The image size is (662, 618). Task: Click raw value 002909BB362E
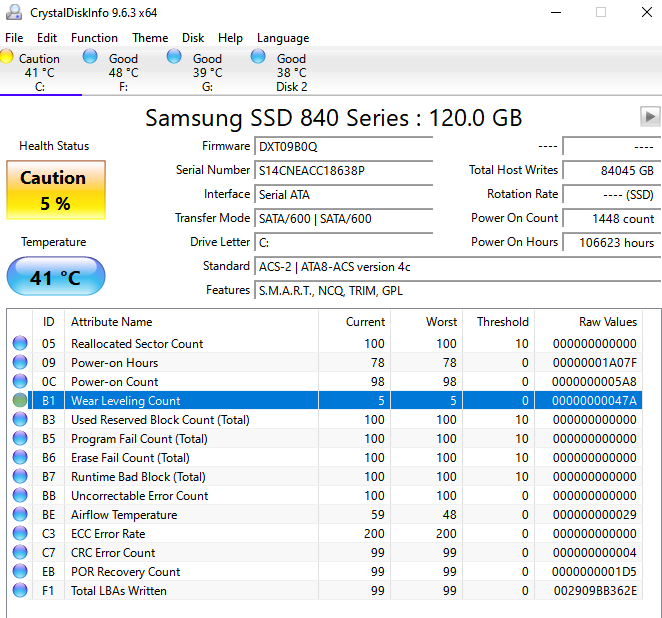coord(595,591)
